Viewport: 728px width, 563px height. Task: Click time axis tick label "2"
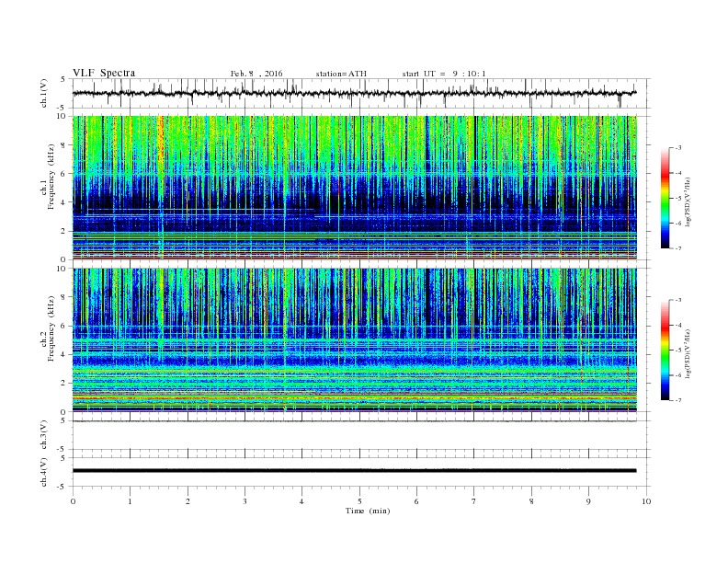188,501
